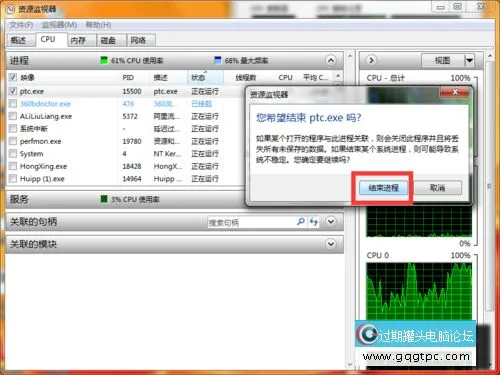Image resolution: width=500 pixels, height=375 pixels.
Task: Select the 360bdoctor.exe process row
Action: [x=125, y=104]
